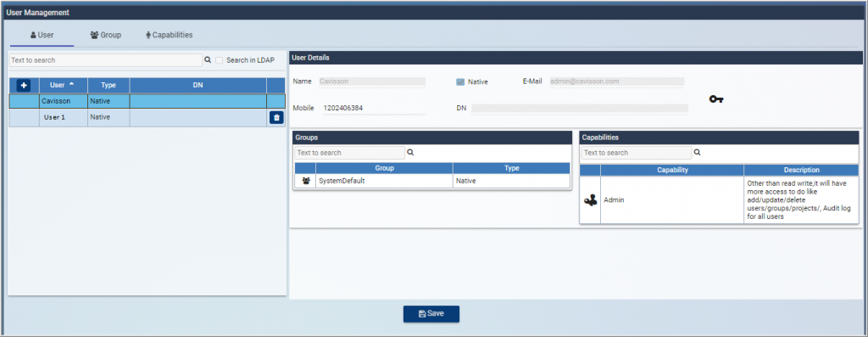Image resolution: width=868 pixels, height=337 pixels.
Task: Click the Save button
Action: pos(431,314)
